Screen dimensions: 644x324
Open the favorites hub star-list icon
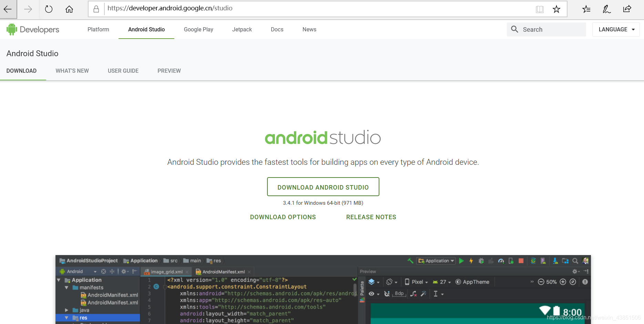[x=586, y=9]
